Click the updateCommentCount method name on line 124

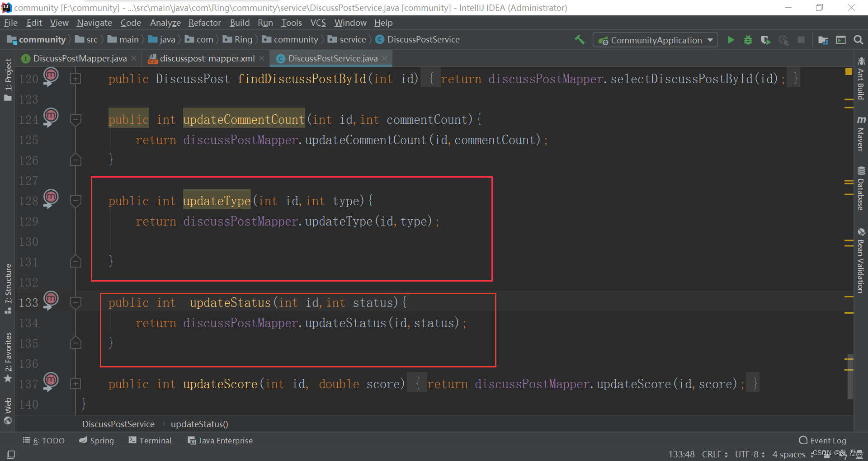click(244, 119)
